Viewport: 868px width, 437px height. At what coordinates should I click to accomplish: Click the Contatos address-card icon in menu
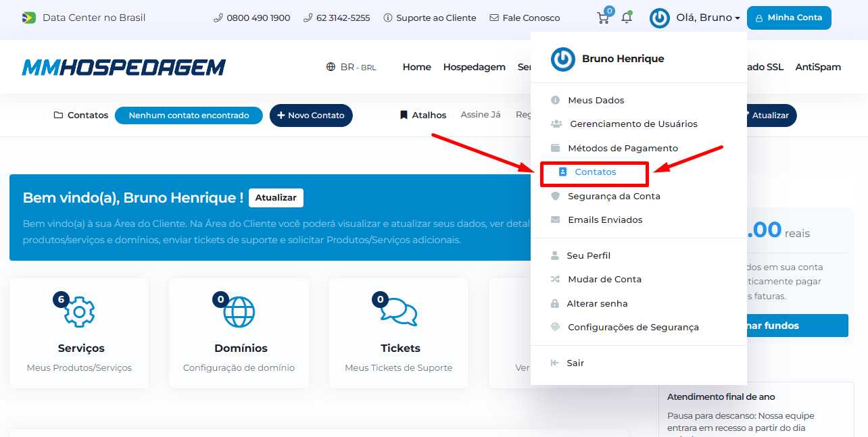(562, 172)
